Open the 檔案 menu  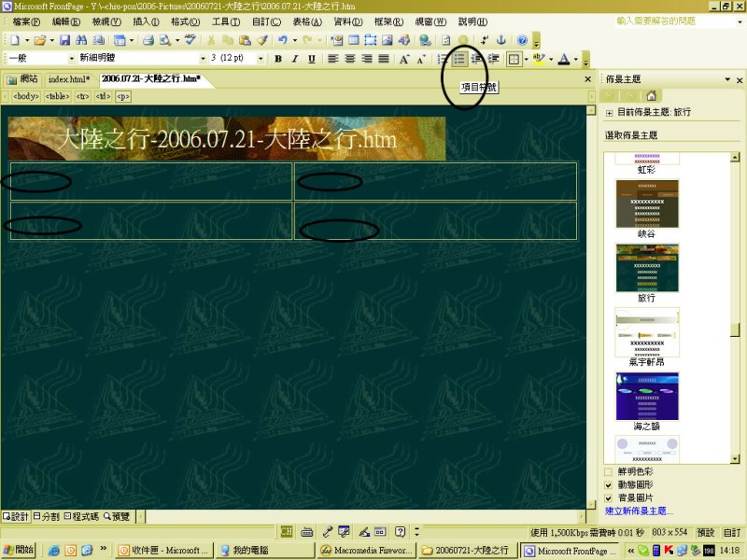pos(26,21)
